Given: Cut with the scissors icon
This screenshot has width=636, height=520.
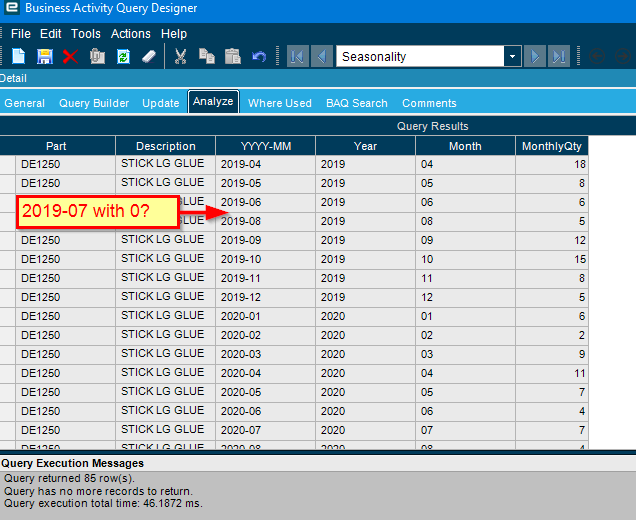Looking at the screenshot, I should tap(180, 56).
